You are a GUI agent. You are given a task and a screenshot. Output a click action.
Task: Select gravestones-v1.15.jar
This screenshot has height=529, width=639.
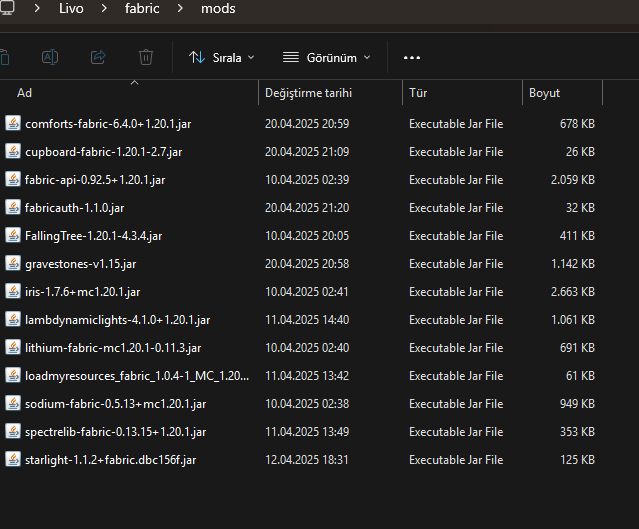(x=81, y=264)
